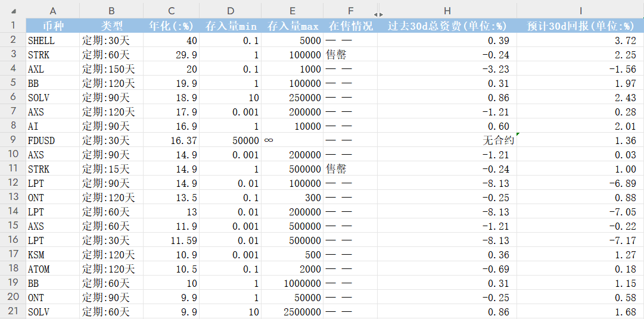Select column A header
644x319 pixels.
(52, 11)
